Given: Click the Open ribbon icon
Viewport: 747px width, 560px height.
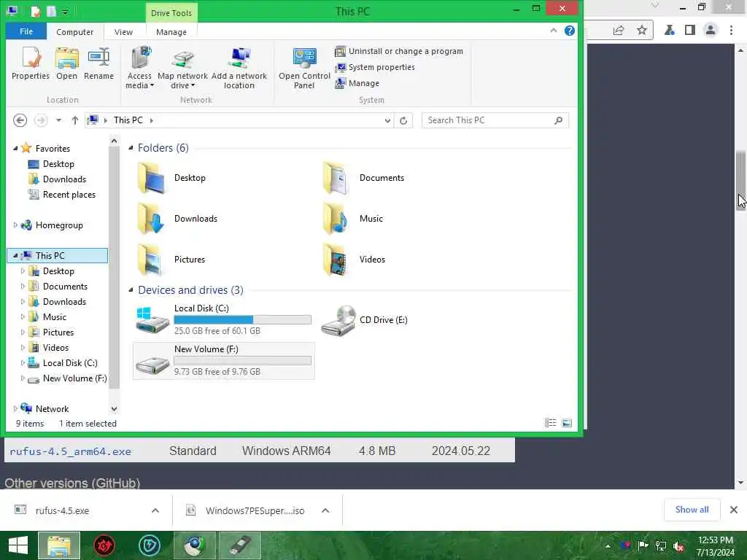Looking at the screenshot, I should pyautogui.click(x=66, y=63).
